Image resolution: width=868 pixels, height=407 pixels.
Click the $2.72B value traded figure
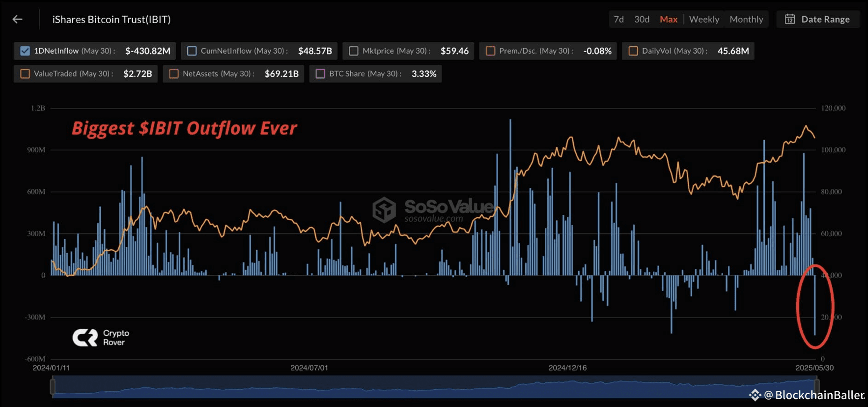click(138, 74)
